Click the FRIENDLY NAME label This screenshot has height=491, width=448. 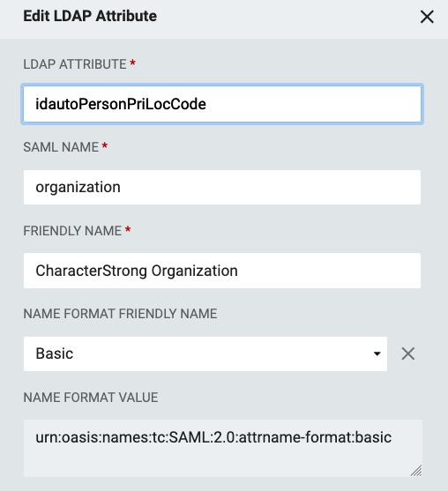point(72,231)
